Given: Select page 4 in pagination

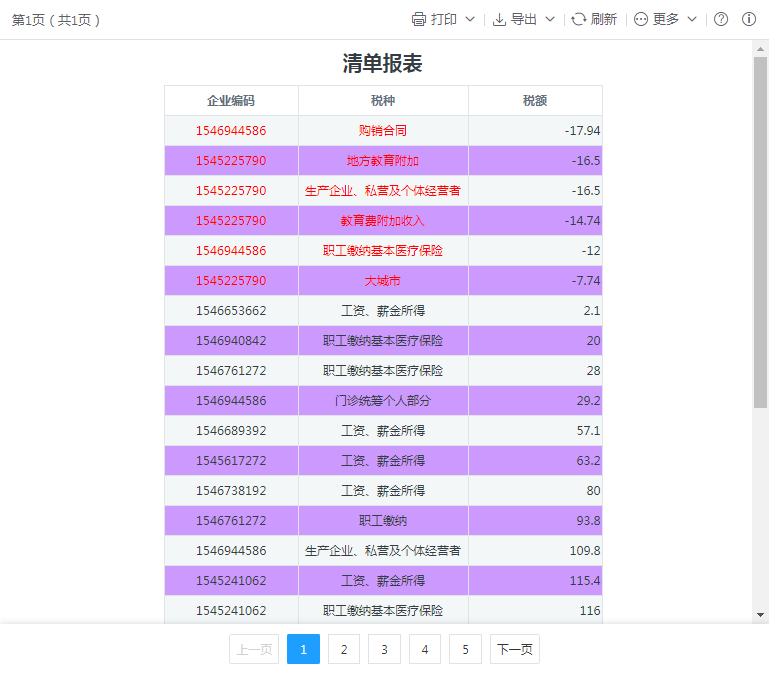Looking at the screenshot, I should point(425,649).
